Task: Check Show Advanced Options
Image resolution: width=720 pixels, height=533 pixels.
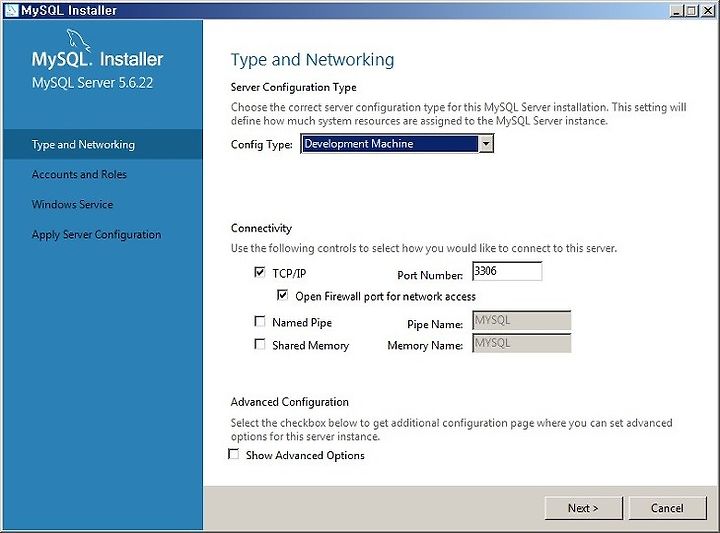Action: 233,454
